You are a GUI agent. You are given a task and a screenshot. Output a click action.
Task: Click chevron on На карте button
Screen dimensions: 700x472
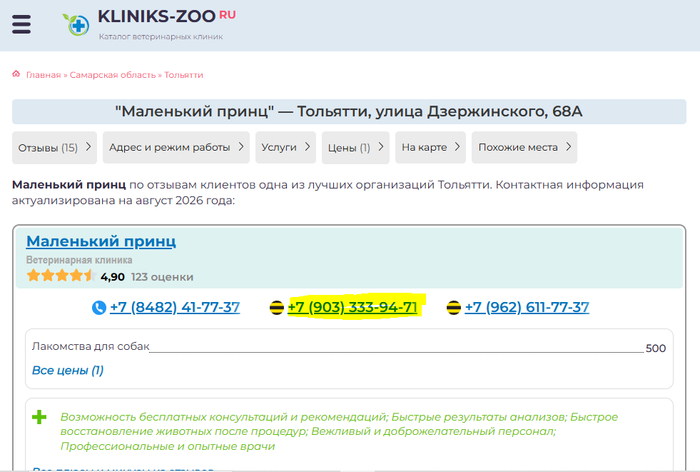[457, 146]
